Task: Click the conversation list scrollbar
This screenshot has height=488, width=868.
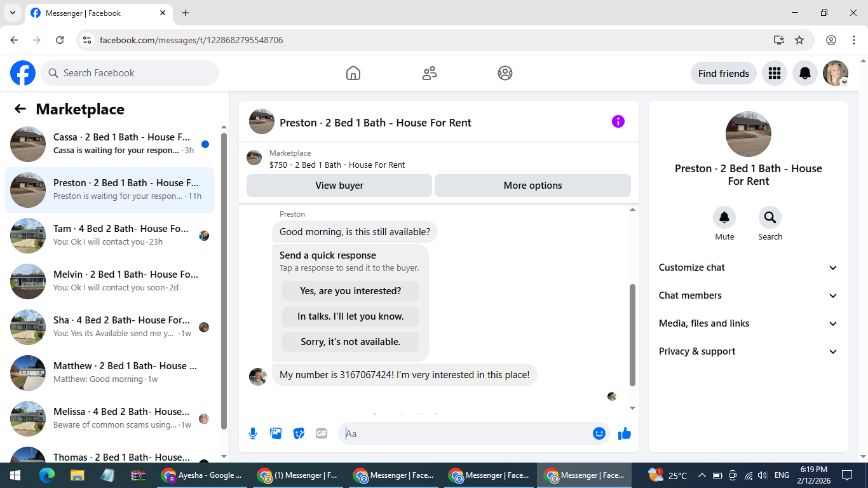Action: tap(224, 281)
